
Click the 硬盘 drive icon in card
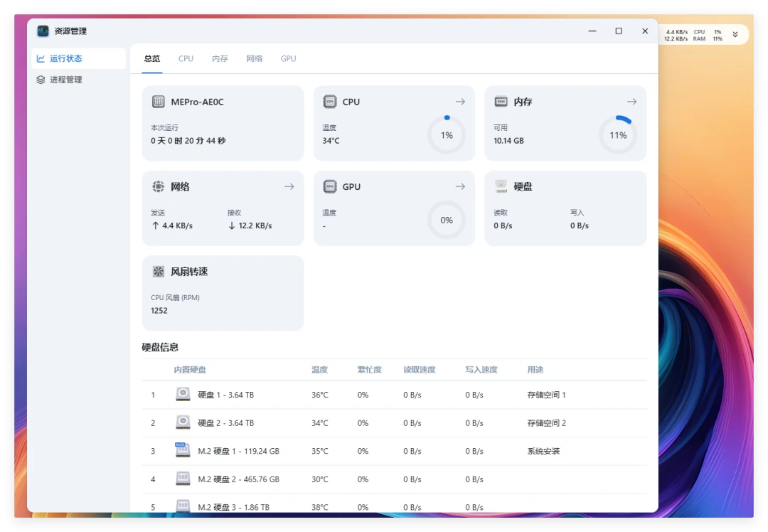coord(501,186)
